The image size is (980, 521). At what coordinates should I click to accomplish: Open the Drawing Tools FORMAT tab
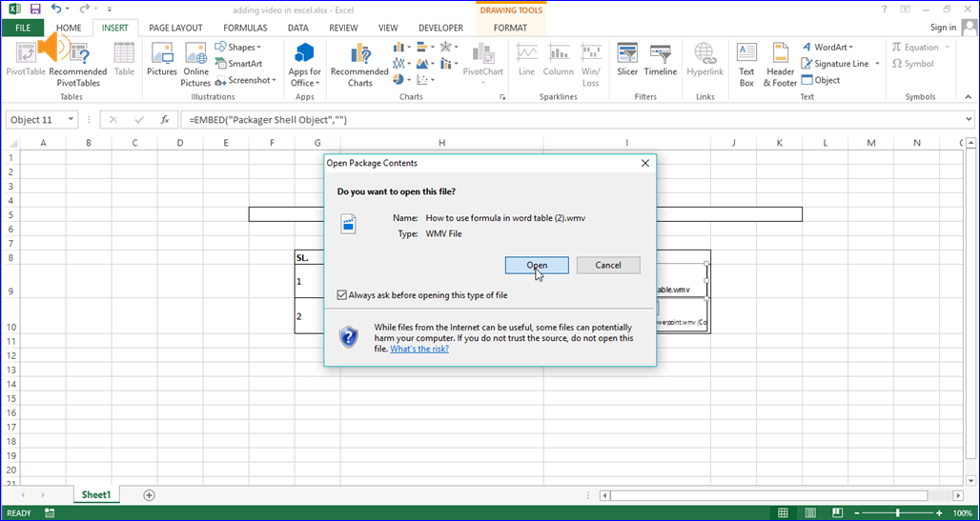click(x=510, y=28)
